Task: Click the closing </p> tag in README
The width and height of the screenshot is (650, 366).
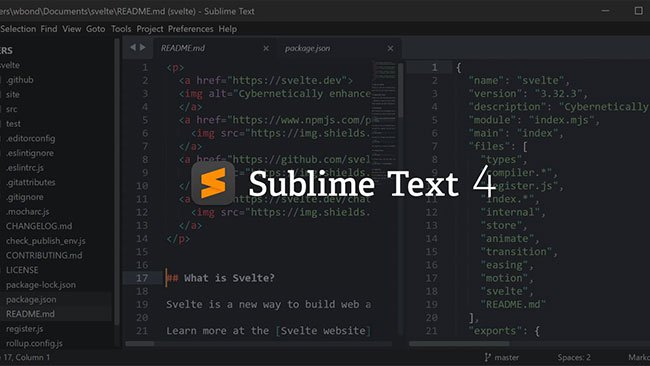Action: click(x=178, y=239)
